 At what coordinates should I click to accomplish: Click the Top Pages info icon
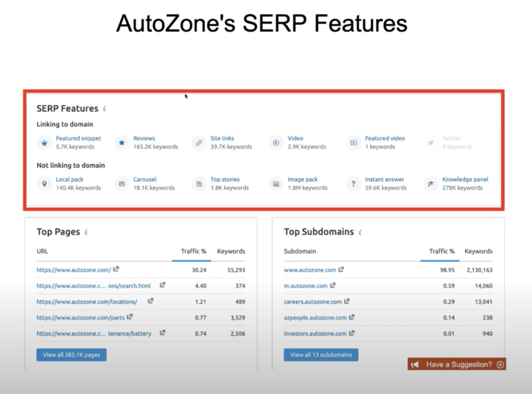pyautogui.click(x=85, y=232)
